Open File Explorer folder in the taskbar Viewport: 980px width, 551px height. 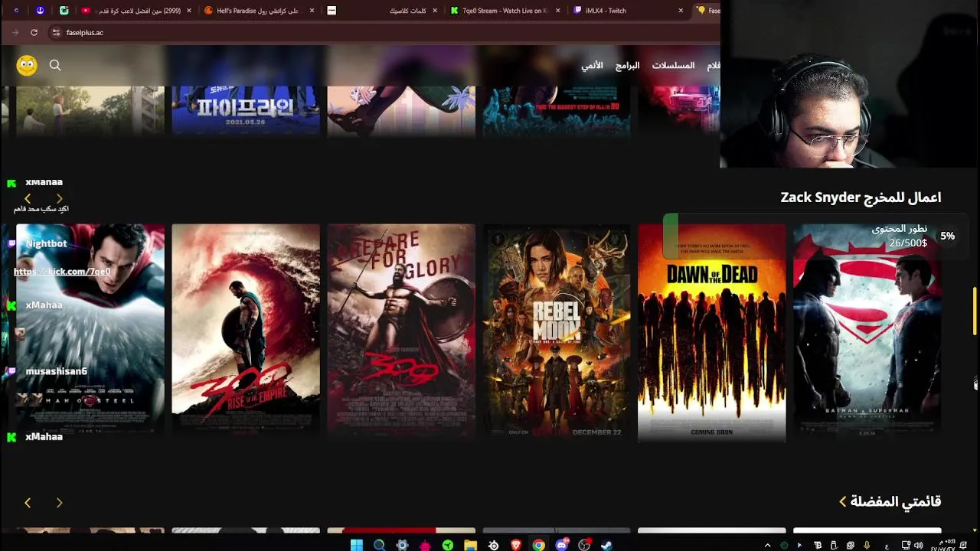[x=470, y=545]
